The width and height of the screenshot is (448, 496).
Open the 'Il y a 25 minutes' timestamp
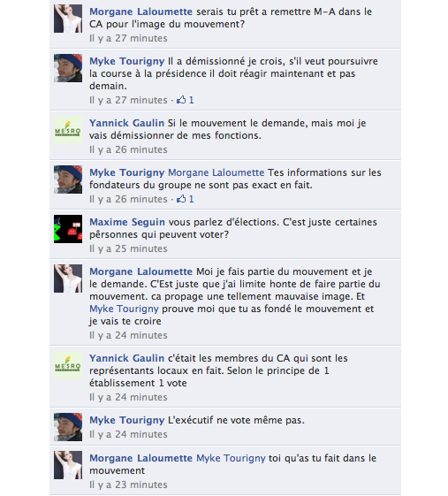pos(128,248)
